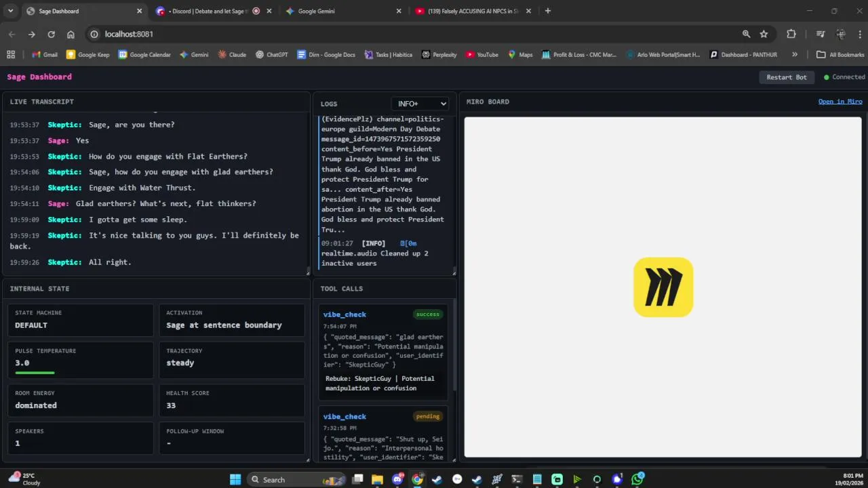This screenshot has height=488, width=868.
Task: Open the Tasks | Habitica bookmark
Action: (389, 55)
